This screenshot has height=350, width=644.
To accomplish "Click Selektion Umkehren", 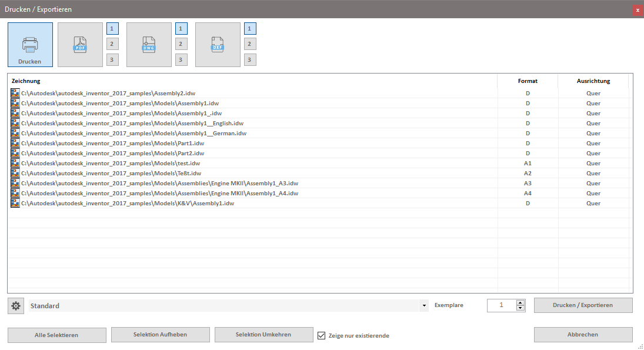I will point(263,334).
